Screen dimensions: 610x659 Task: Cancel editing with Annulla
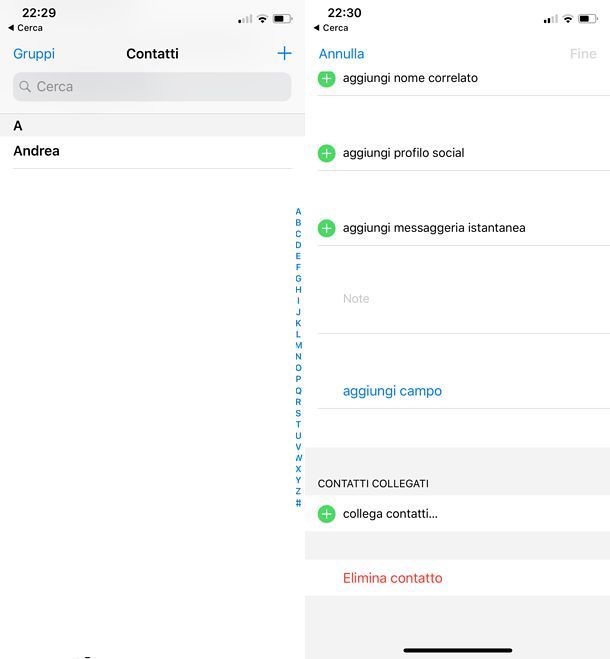341,54
